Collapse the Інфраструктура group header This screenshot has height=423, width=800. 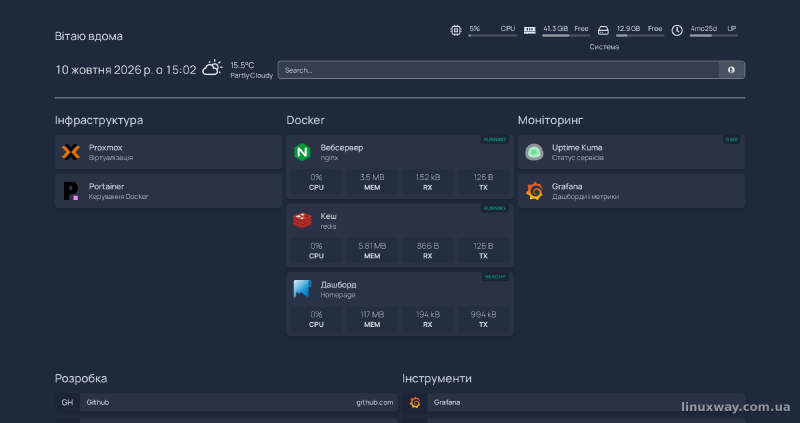tap(99, 120)
